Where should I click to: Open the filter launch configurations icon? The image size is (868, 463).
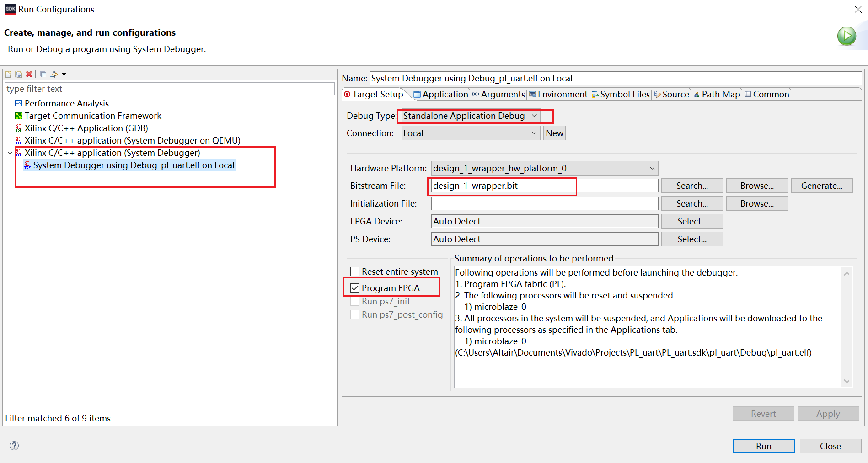coord(54,74)
